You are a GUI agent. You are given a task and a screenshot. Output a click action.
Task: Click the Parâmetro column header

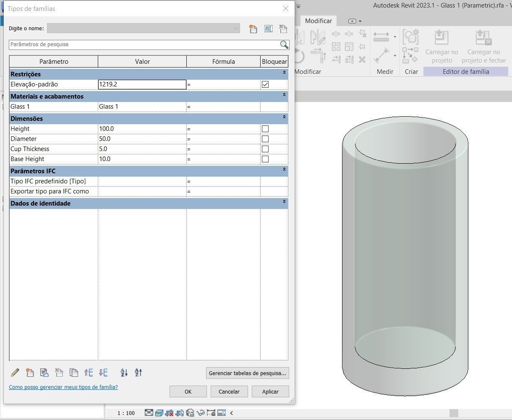(x=54, y=62)
